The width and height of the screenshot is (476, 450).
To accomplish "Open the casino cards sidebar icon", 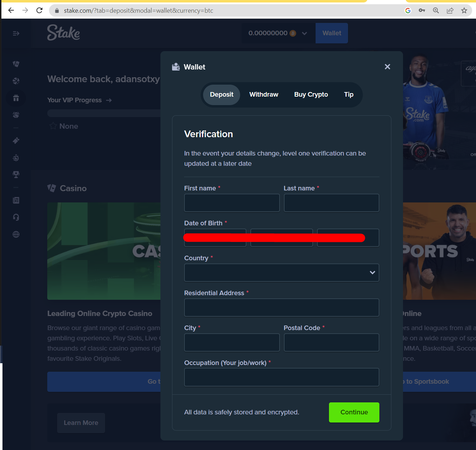I will coord(16,64).
